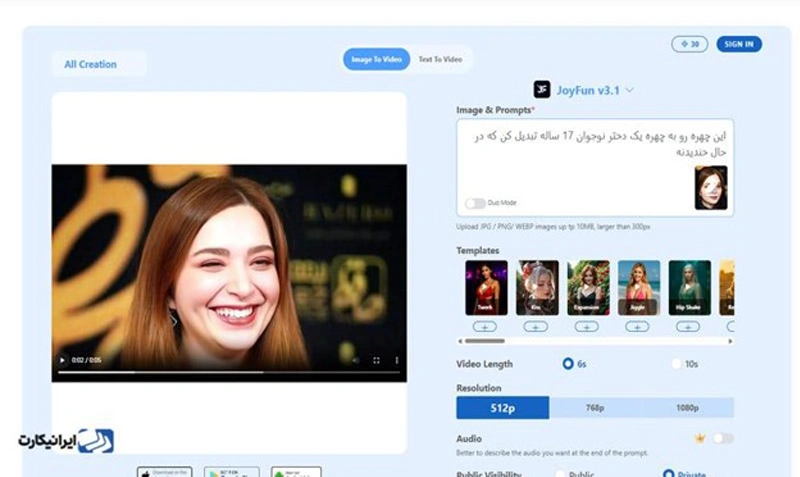
Task: Preview the Expansion template thumbnail
Action: point(588,288)
